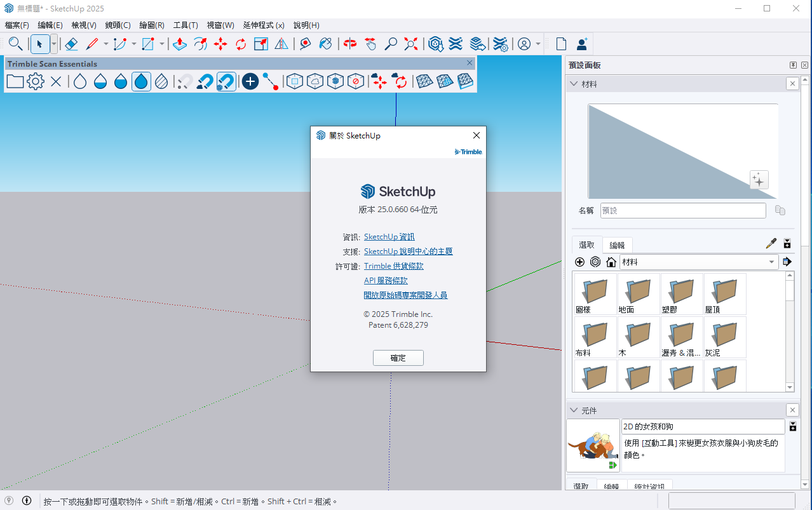
Task: Select the Zoom Extents tool
Action: coord(411,44)
